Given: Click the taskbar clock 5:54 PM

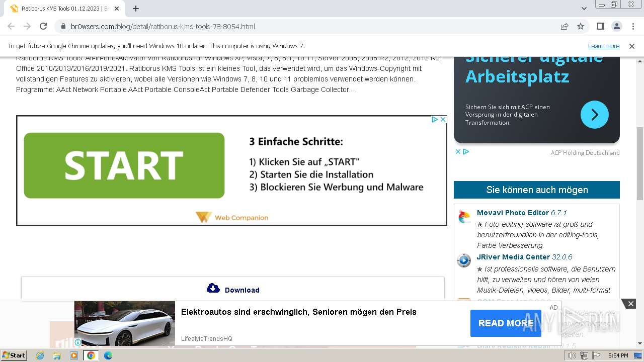Looking at the screenshot, I should (x=618, y=355).
